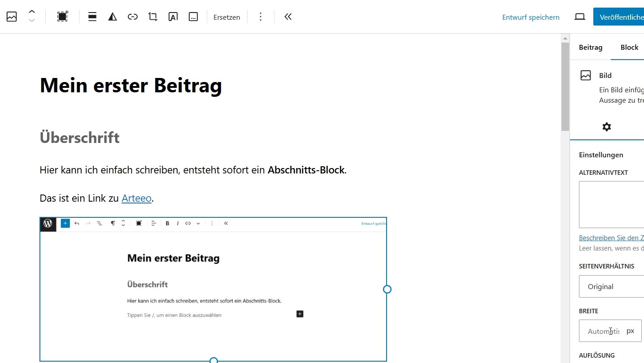Add text over image icon

point(173,17)
